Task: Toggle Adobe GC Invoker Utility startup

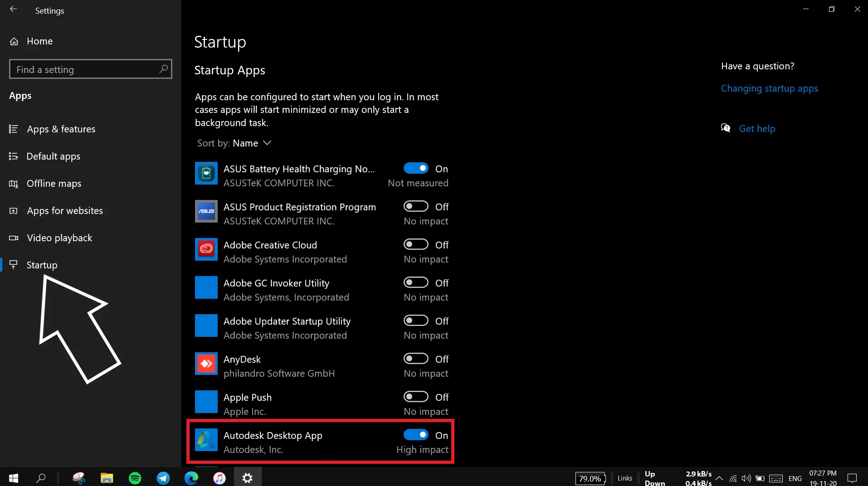Action: (x=416, y=282)
